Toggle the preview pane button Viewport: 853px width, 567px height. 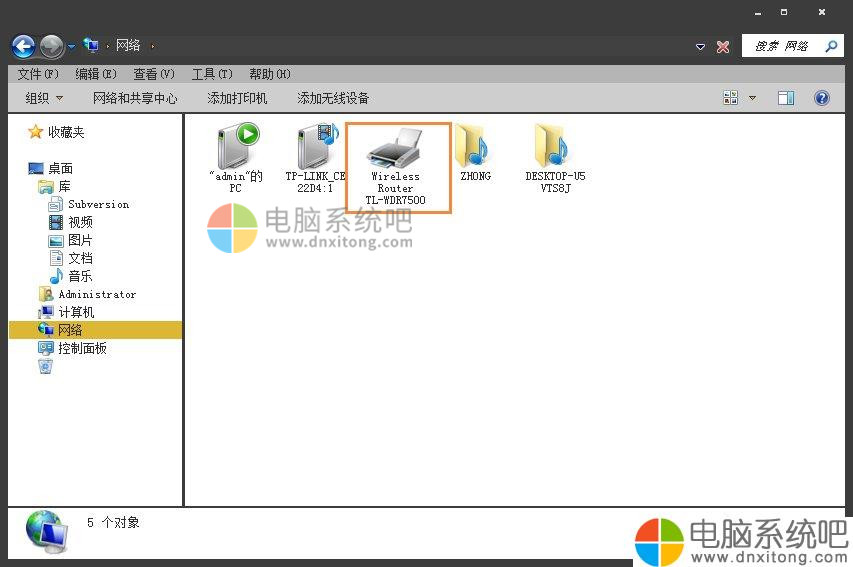786,98
